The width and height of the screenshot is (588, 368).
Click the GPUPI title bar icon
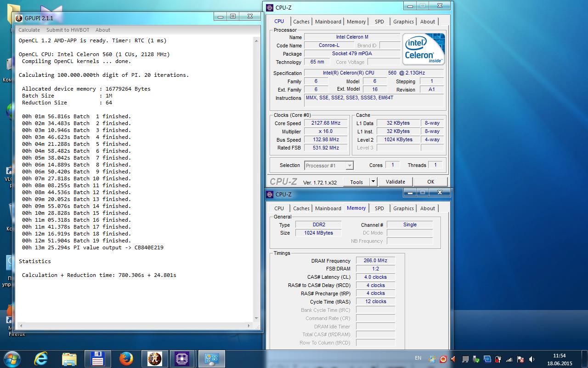tap(19, 18)
